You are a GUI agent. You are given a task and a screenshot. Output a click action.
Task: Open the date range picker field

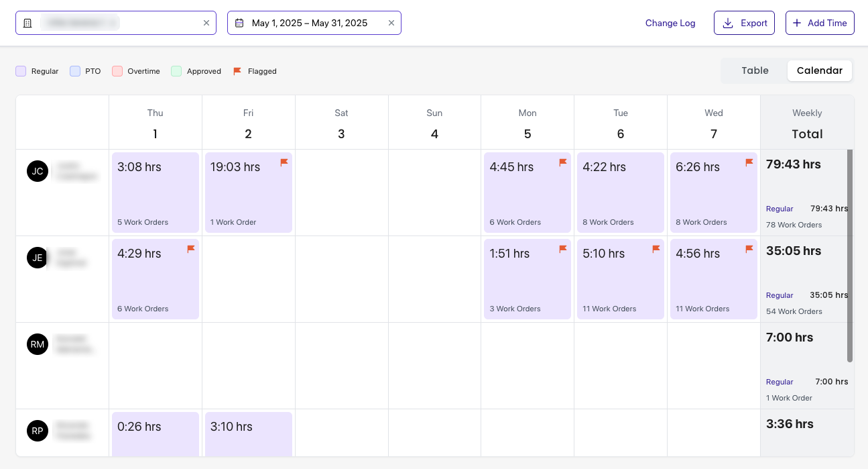tap(314, 23)
